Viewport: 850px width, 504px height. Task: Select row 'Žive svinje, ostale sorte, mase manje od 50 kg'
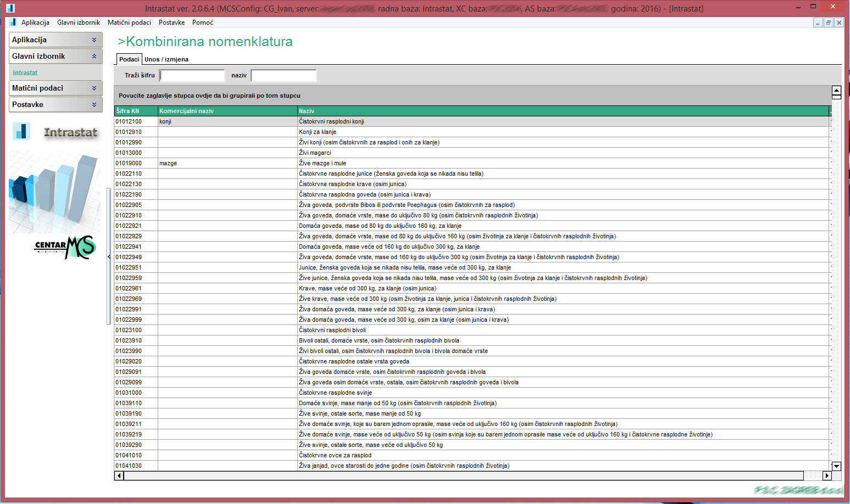click(x=473, y=413)
